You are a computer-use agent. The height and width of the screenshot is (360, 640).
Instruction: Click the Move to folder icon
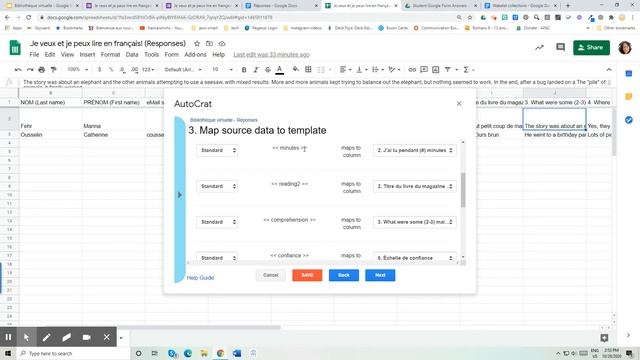[209, 43]
